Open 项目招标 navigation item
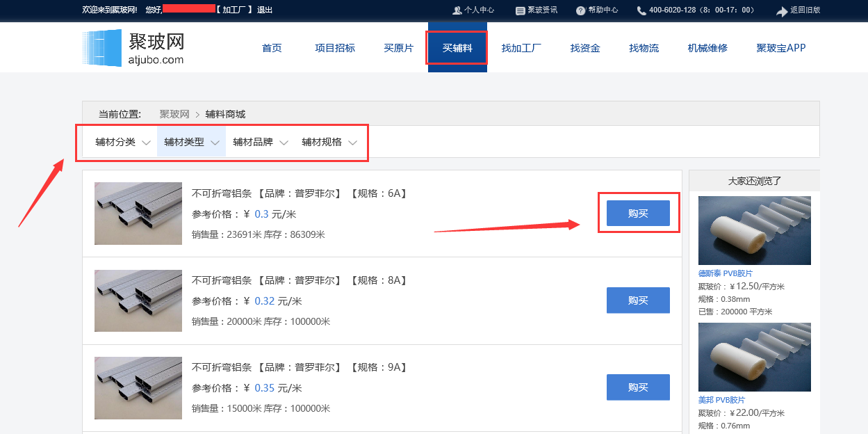 335,48
